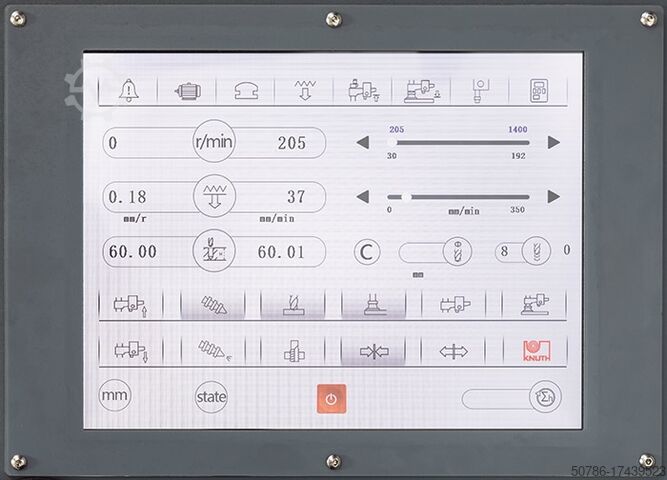
Task: Choose the bidirectional arrows icon
Action: pos(453,351)
